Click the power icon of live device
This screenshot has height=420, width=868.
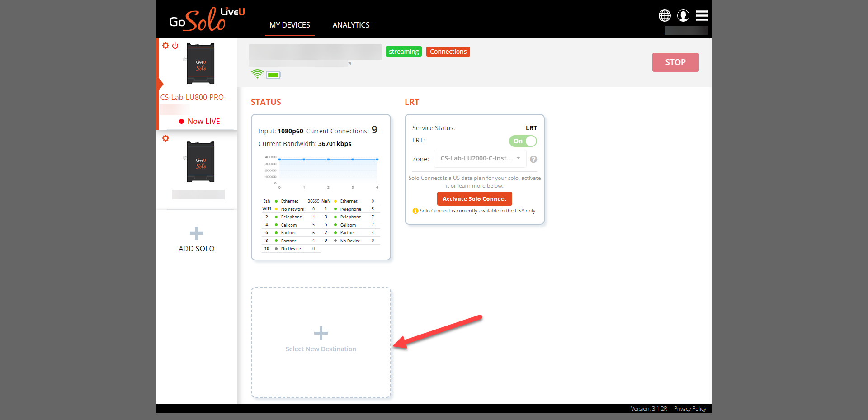[175, 46]
